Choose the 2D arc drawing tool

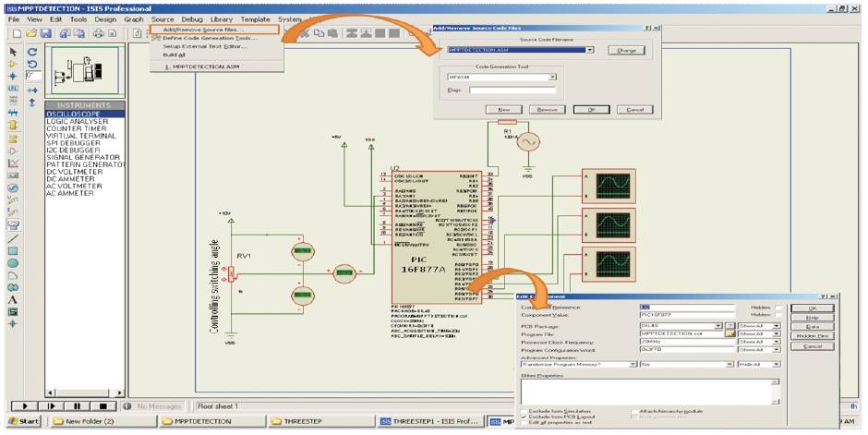(x=13, y=275)
